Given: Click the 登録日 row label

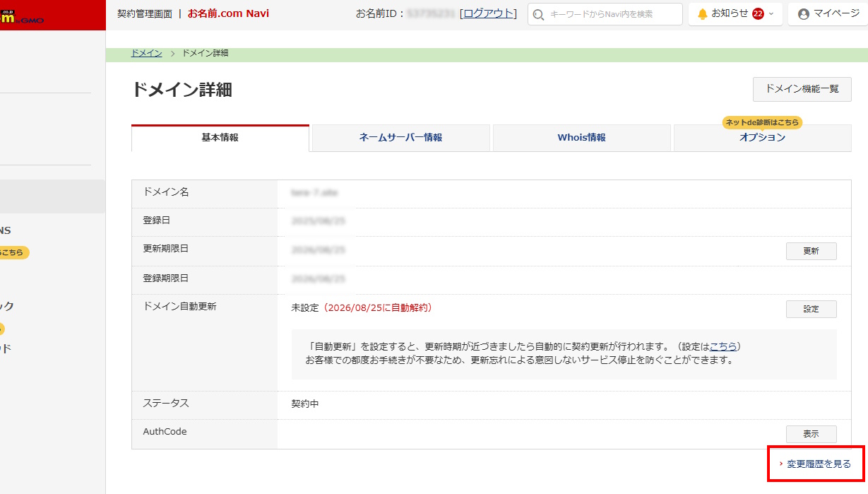Looking at the screenshot, I should 156,220.
